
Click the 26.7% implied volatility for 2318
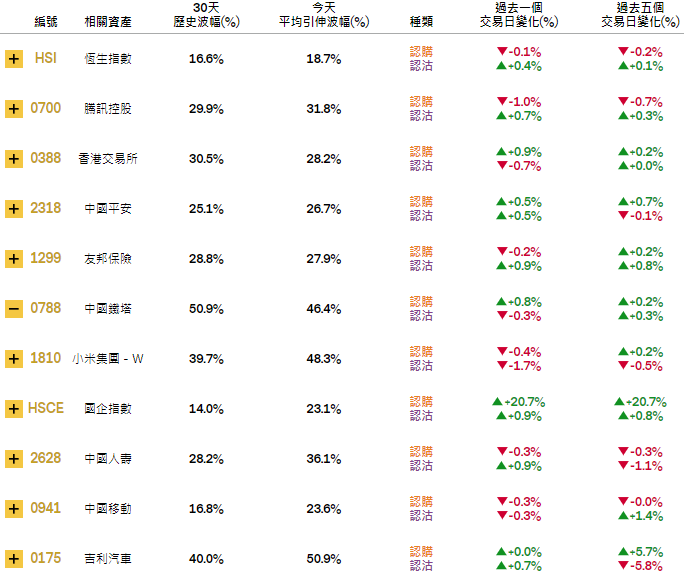[324, 209]
